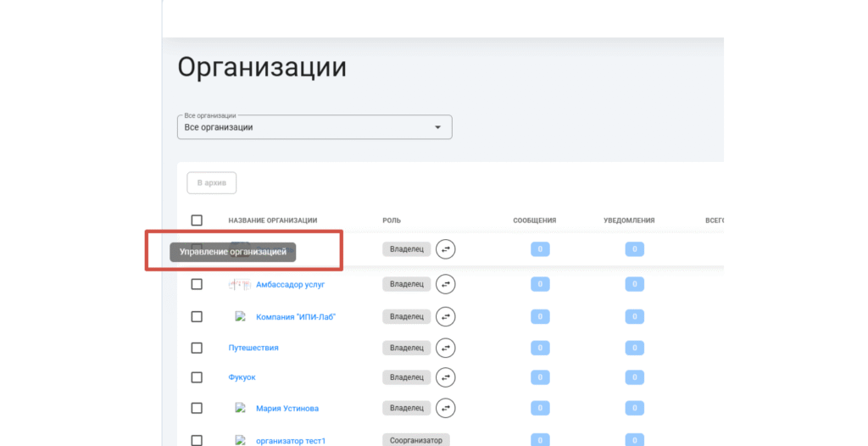The height and width of the screenshot is (446, 868).
Task: Check the Амбассадор услуг row checkbox
Action: coord(197,284)
